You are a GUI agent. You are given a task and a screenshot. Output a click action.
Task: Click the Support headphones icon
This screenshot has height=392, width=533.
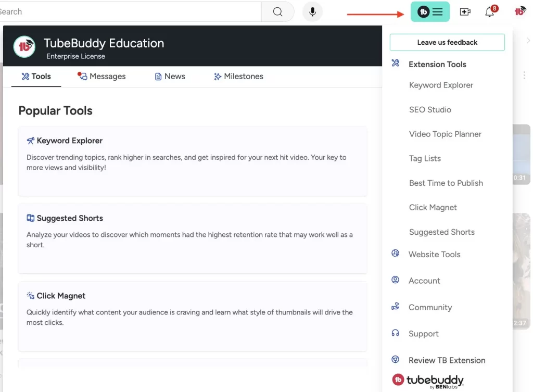click(x=395, y=333)
